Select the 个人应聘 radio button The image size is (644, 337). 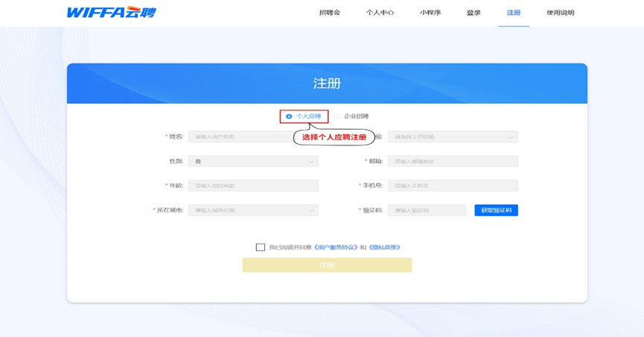coord(289,116)
